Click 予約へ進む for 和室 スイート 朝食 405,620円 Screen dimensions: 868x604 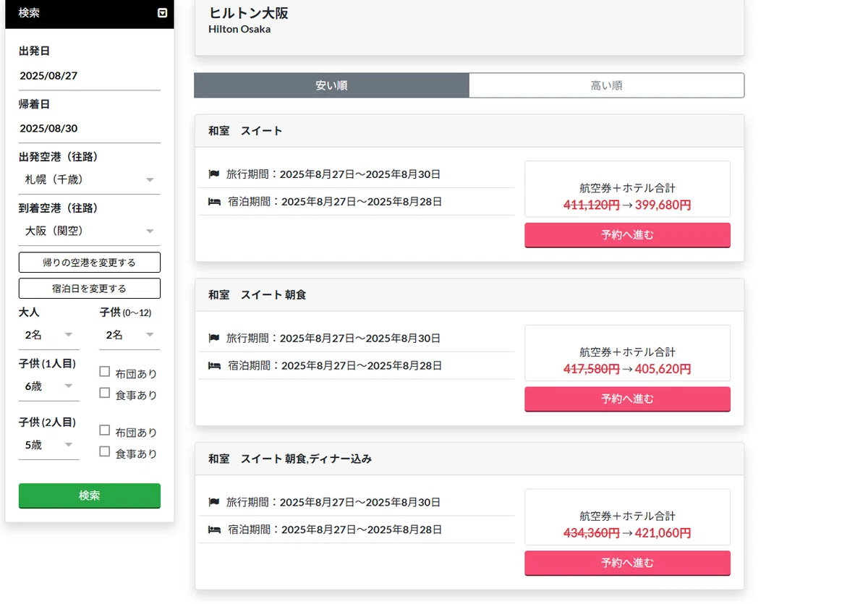tap(627, 399)
